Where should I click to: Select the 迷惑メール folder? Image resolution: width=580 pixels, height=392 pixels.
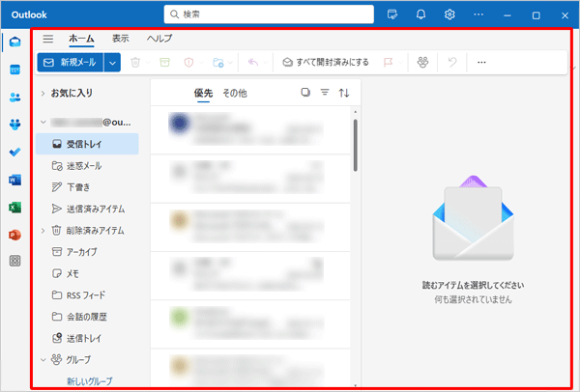87,166
